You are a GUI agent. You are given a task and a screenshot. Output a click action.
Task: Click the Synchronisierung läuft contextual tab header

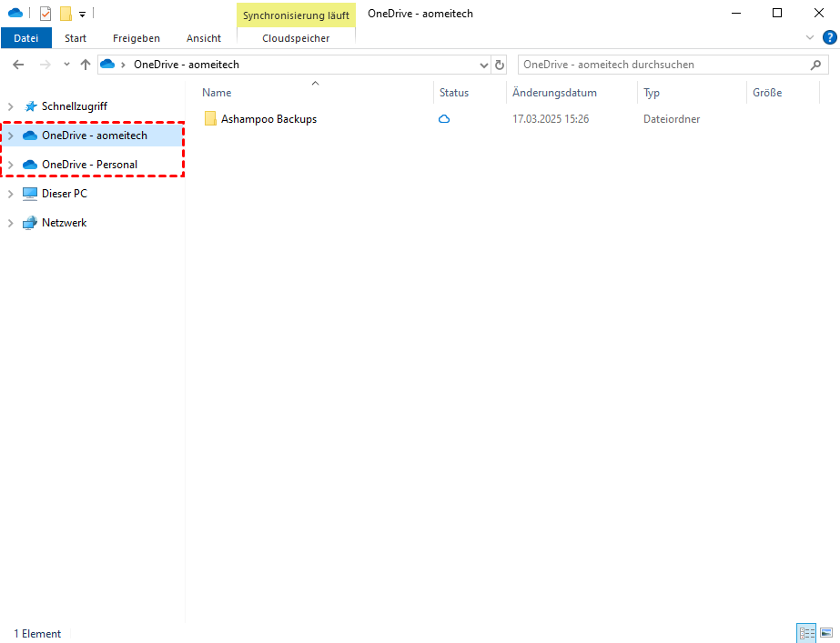[x=296, y=15]
